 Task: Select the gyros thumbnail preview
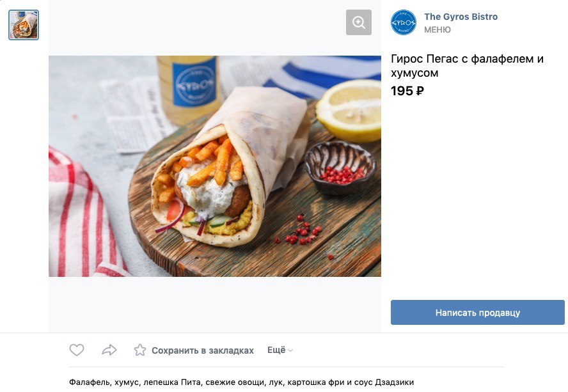coord(24,25)
